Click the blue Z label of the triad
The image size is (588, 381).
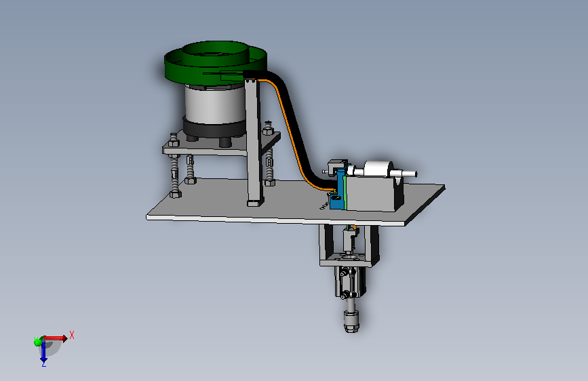pyautogui.click(x=44, y=364)
